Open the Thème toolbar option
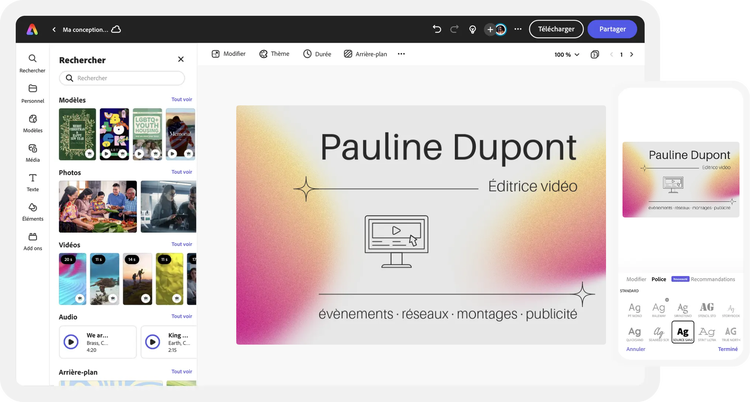750x402 pixels. pyautogui.click(x=274, y=54)
